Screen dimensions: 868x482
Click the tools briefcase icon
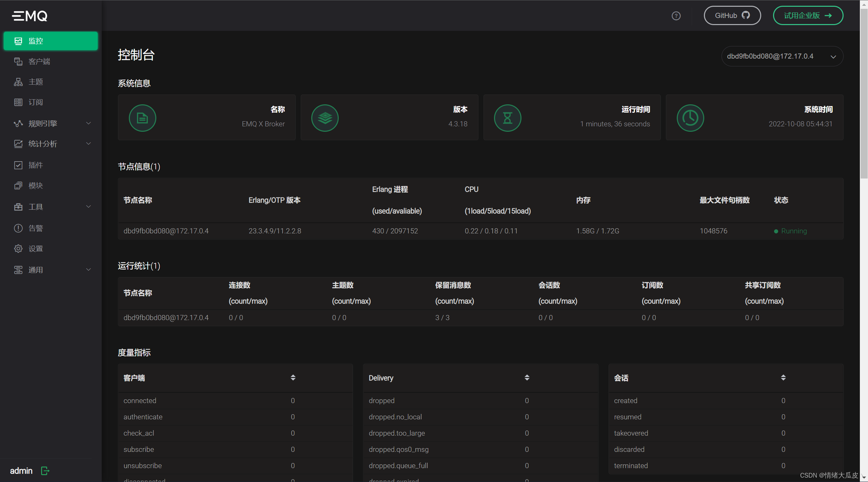pyautogui.click(x=18, y=207)
